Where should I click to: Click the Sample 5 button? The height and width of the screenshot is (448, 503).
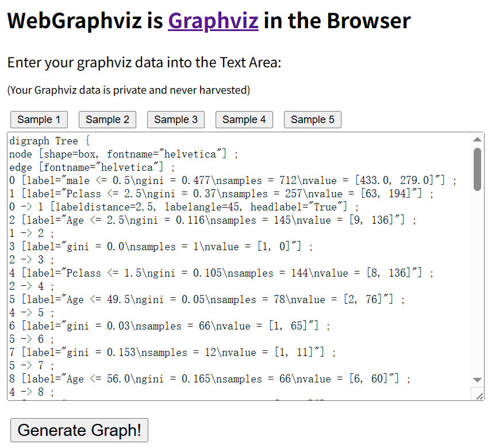(x=313, y=120)
